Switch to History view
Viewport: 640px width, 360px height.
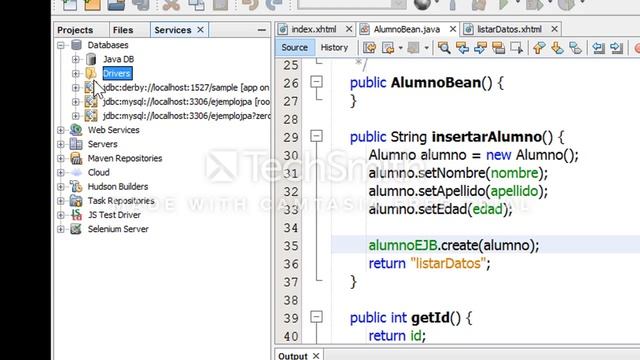click(334, 48)
